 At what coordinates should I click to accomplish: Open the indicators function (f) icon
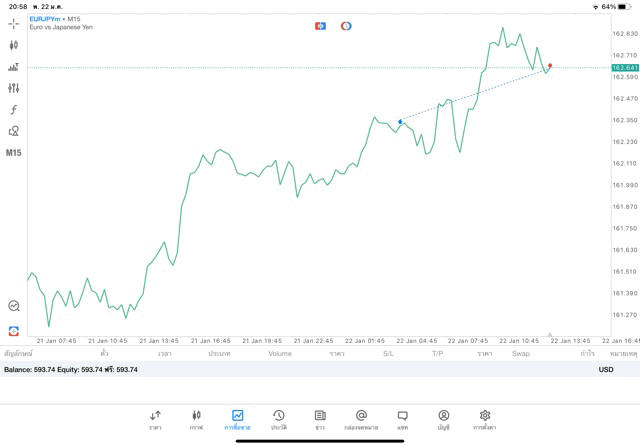[14, 109]
